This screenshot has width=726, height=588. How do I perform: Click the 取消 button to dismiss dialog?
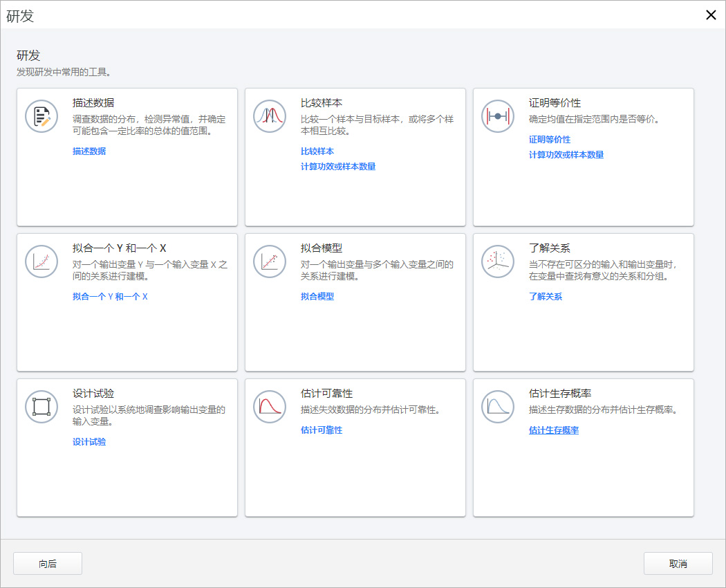point(678,563)
